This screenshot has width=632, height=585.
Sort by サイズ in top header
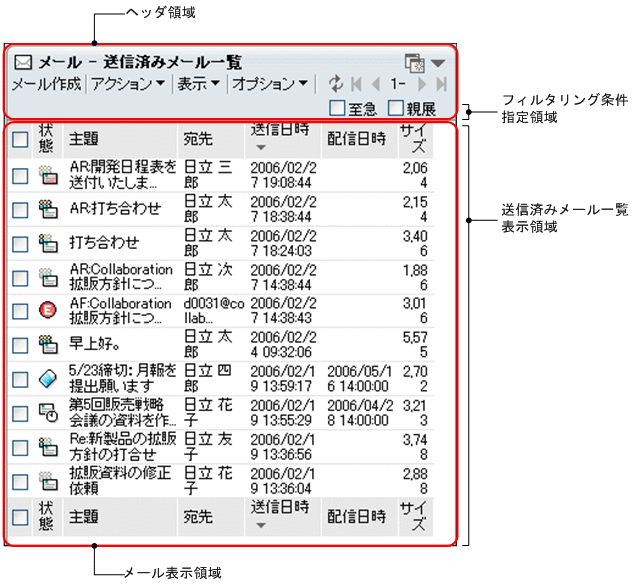tap(414, 138)
